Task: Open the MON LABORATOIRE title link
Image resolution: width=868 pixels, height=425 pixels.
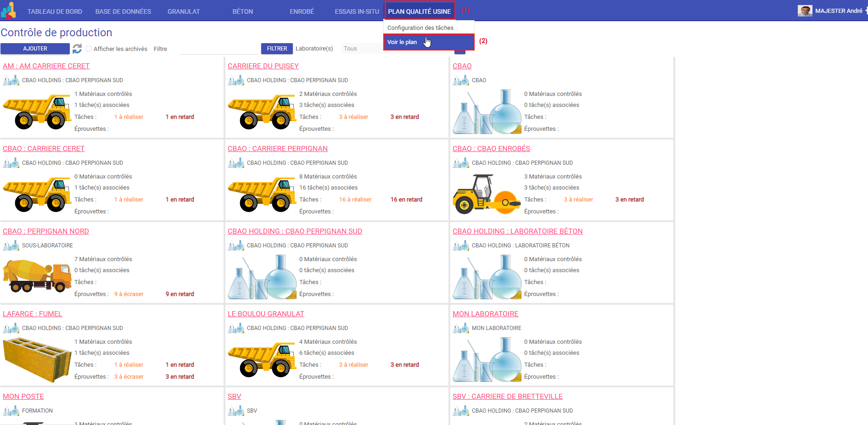Action: click(485, 314)
